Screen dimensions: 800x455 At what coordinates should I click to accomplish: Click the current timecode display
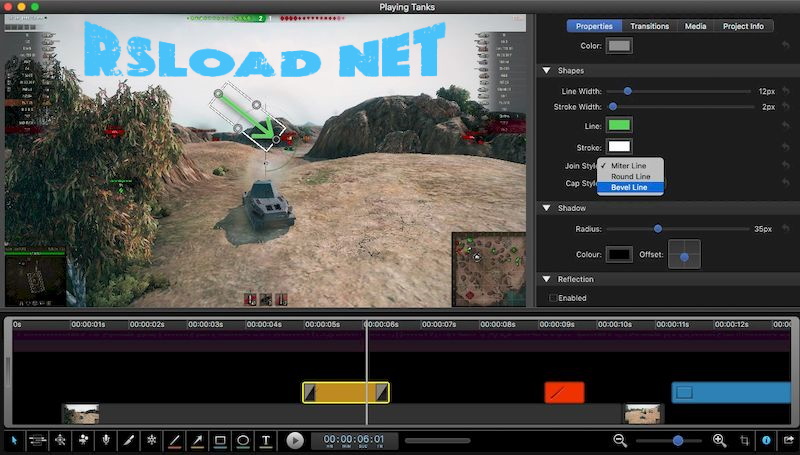point(354,440)
